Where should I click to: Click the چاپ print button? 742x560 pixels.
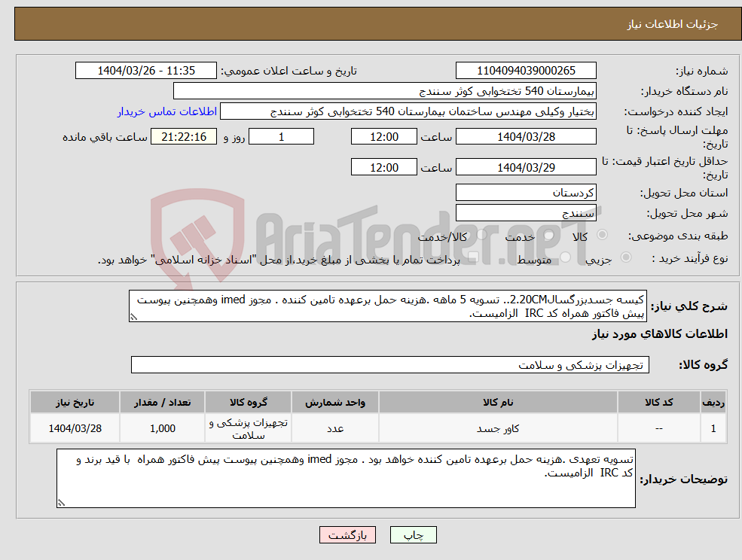413,535
